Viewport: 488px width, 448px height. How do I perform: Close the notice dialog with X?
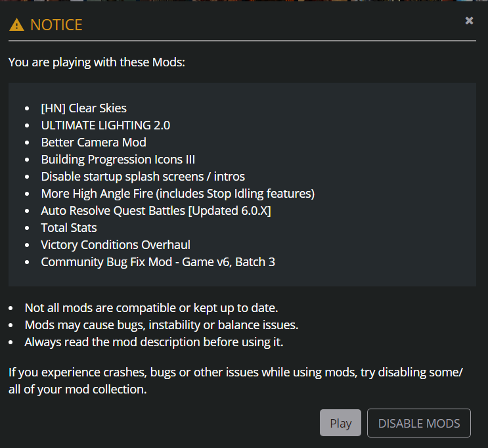(x=469, y=20)
